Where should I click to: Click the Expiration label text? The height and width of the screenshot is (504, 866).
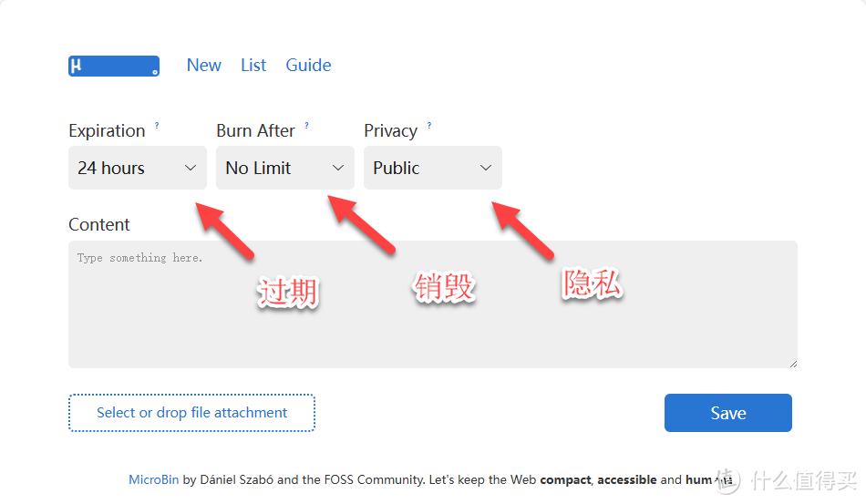click(107, 131)
